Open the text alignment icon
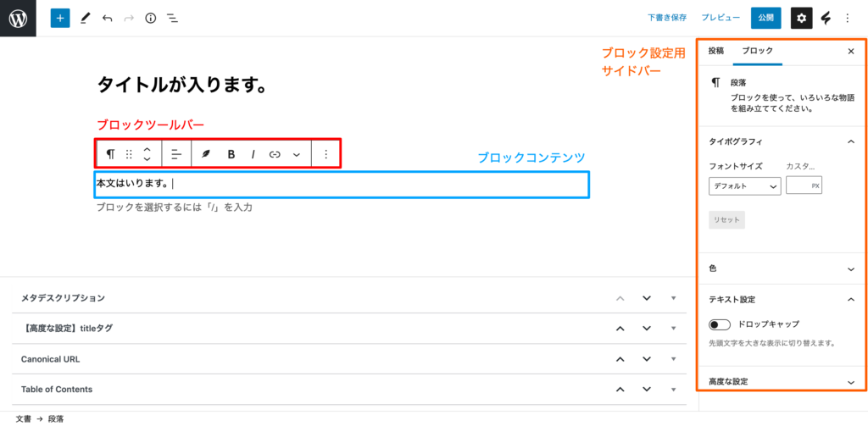868x426 pixels. (x=176, y=154)
